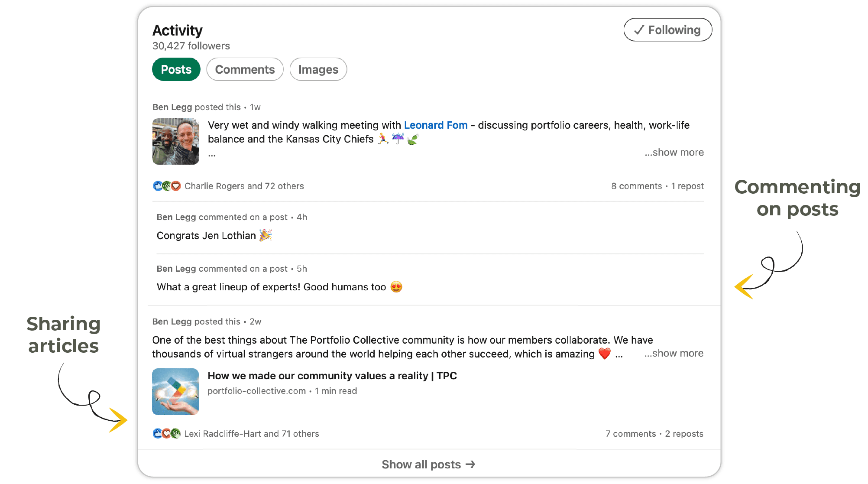Screen dimensions: 868x484
Task: Expand the Portfolio Collective post via show more
Action: [x=674, y=353]
